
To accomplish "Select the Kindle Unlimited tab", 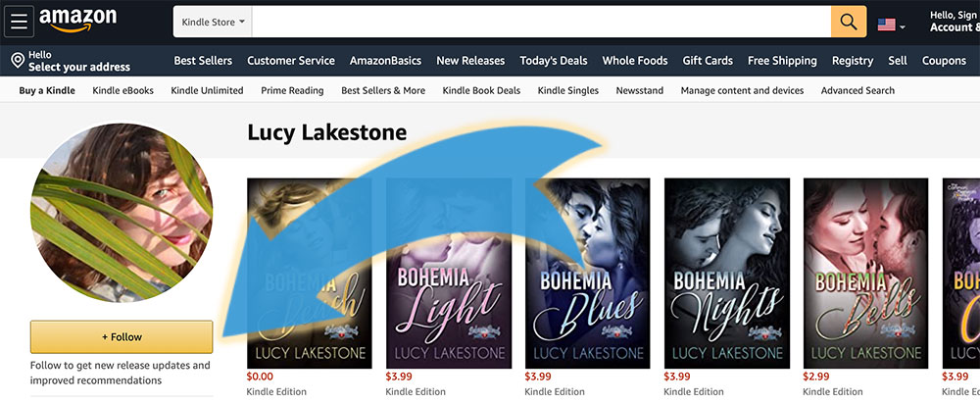I will 207,91.
